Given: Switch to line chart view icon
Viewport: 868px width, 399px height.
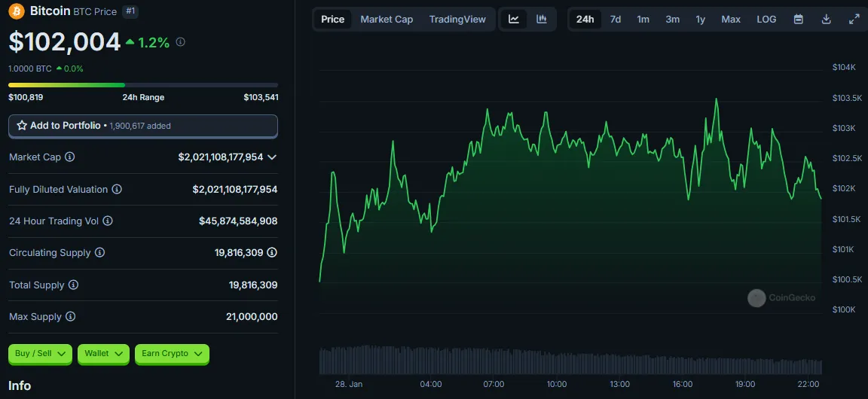Looking at the screenshot, I should point(514,20).
